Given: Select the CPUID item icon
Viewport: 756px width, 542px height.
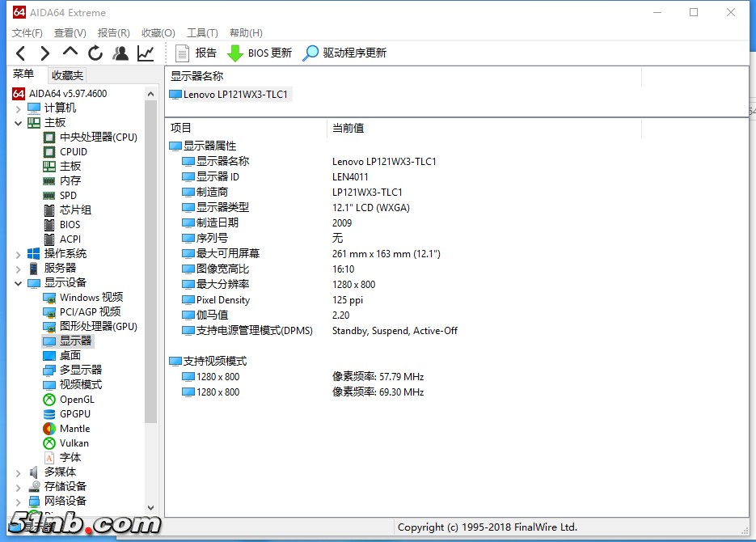Looking at the screenshot, I should click(x=49, y=152).
